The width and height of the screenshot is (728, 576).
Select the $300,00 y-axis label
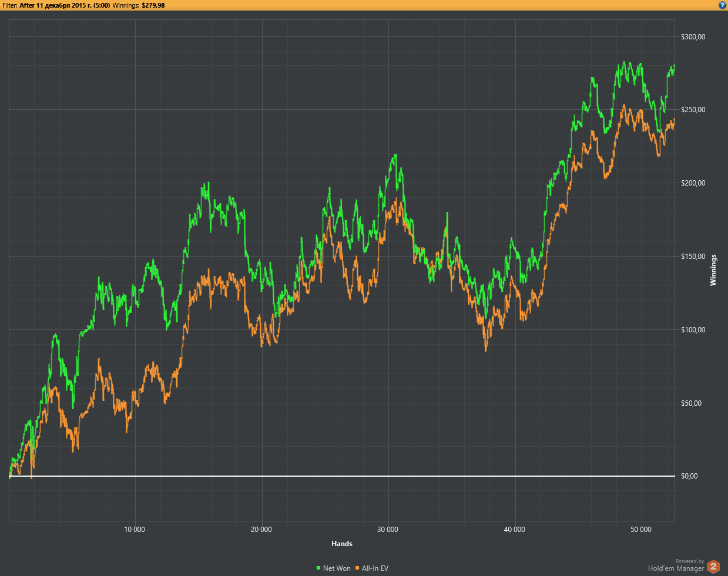(x=693, y=37)
